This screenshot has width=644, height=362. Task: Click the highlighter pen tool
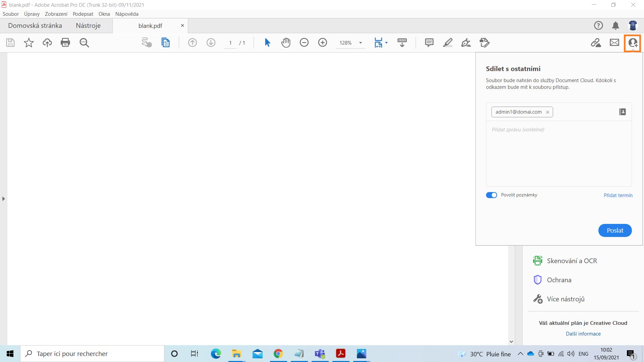[447, 43]
